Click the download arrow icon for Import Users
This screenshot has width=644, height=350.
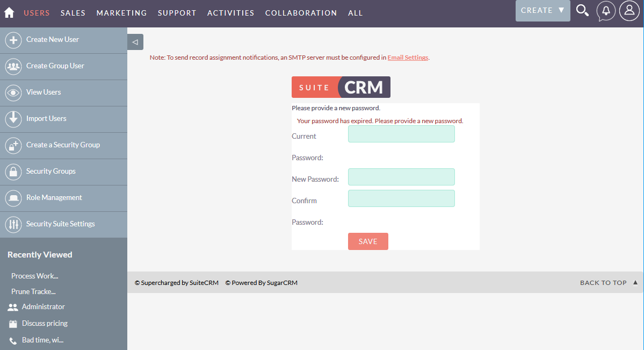pyautogui.click(x=13, y=119)
